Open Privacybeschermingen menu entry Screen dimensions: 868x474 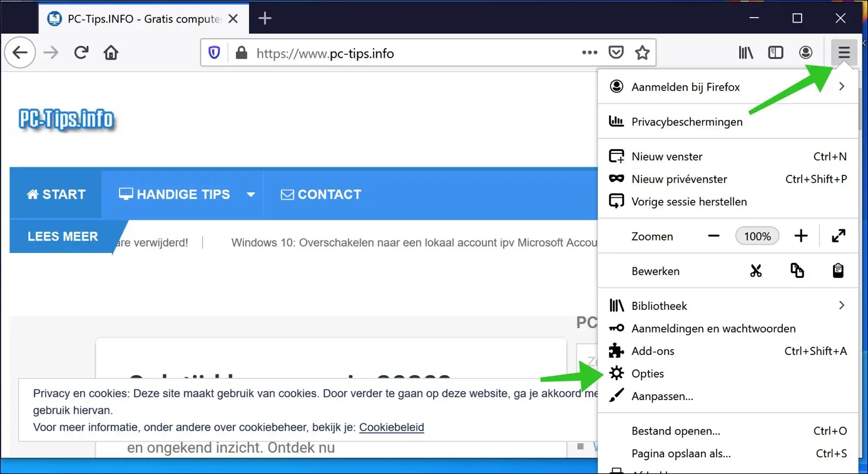pos(728,121)
